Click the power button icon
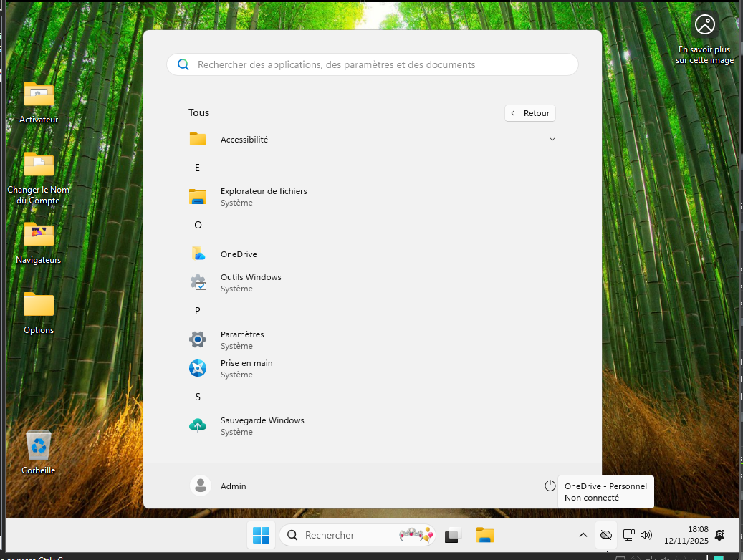 550,486
